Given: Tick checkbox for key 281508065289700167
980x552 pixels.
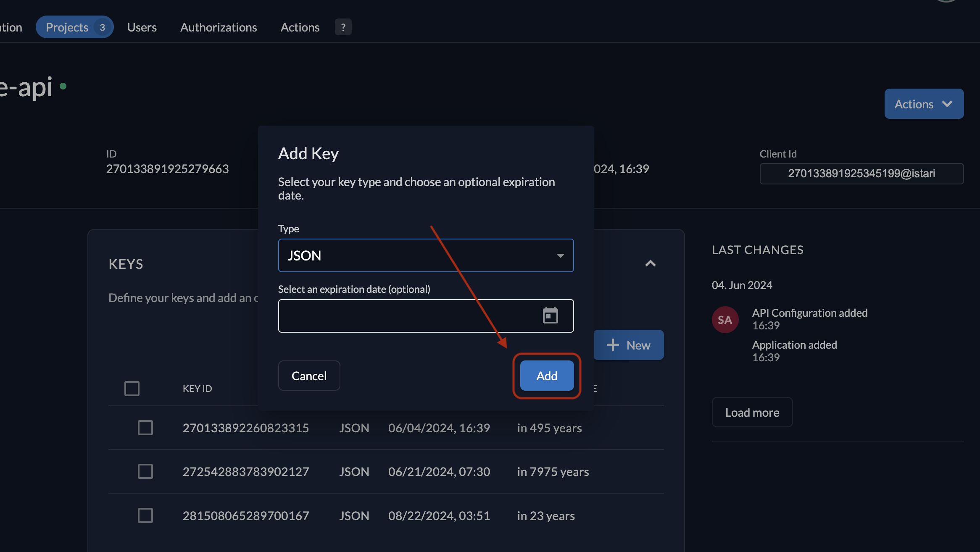Looking at the screenshot, I should pyautogui.click(x=145, y=515).
